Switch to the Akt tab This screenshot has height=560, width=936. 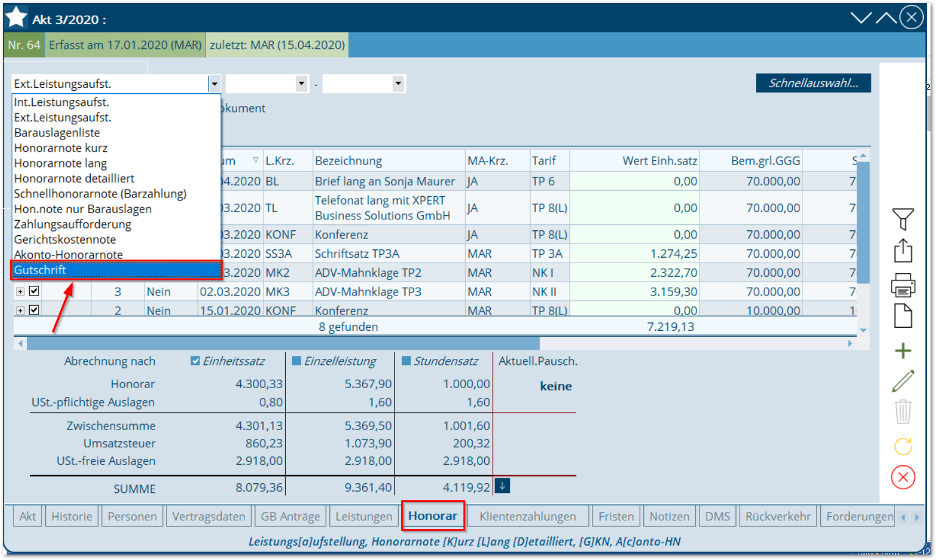click(27, 516)
